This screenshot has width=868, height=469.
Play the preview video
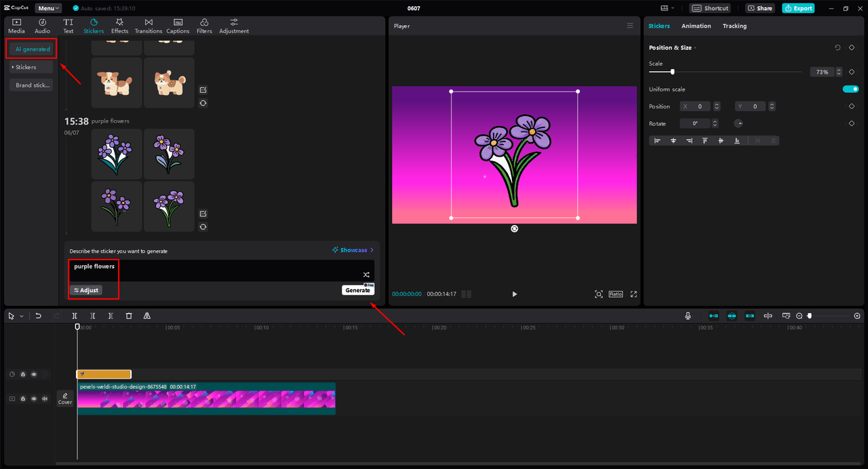click(x=514, y=294)
